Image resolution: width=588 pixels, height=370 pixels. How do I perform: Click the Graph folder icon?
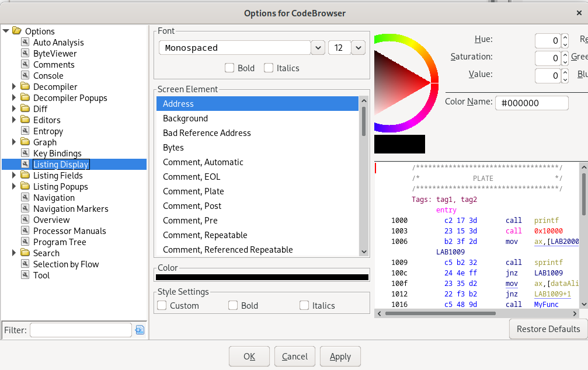(x=25, y=142)
